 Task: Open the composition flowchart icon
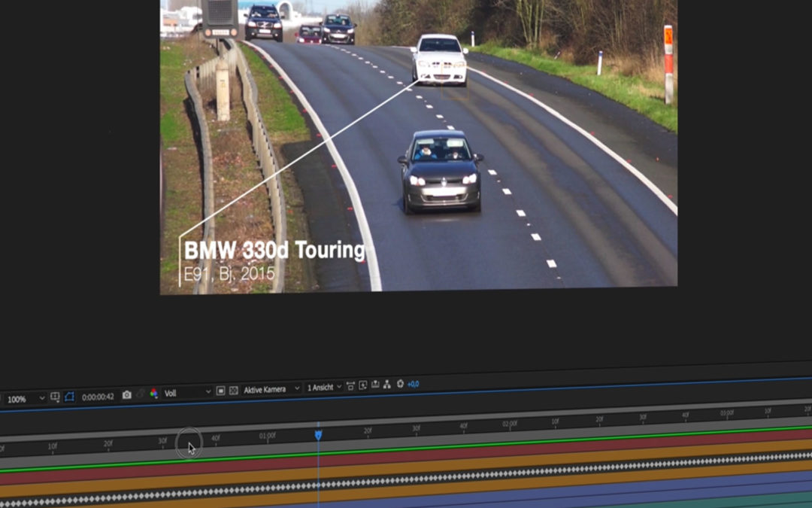tap(387, 384)
